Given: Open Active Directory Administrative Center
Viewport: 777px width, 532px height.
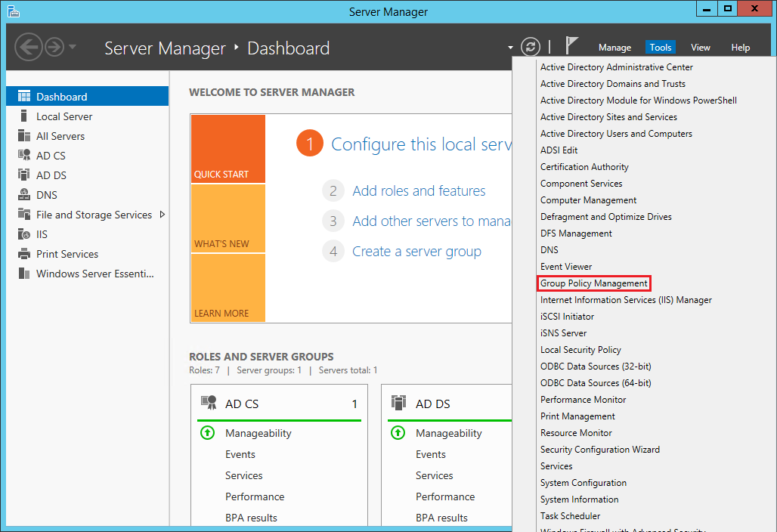Looking at the screenshot, I should click(x=617, y=66).
